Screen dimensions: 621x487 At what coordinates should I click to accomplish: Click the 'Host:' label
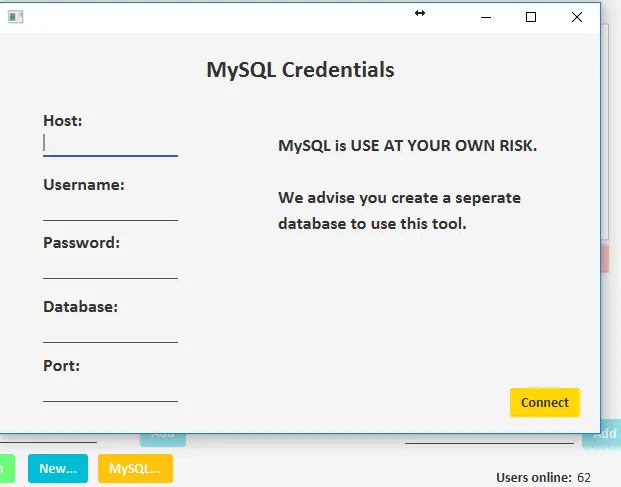point(63,120)
